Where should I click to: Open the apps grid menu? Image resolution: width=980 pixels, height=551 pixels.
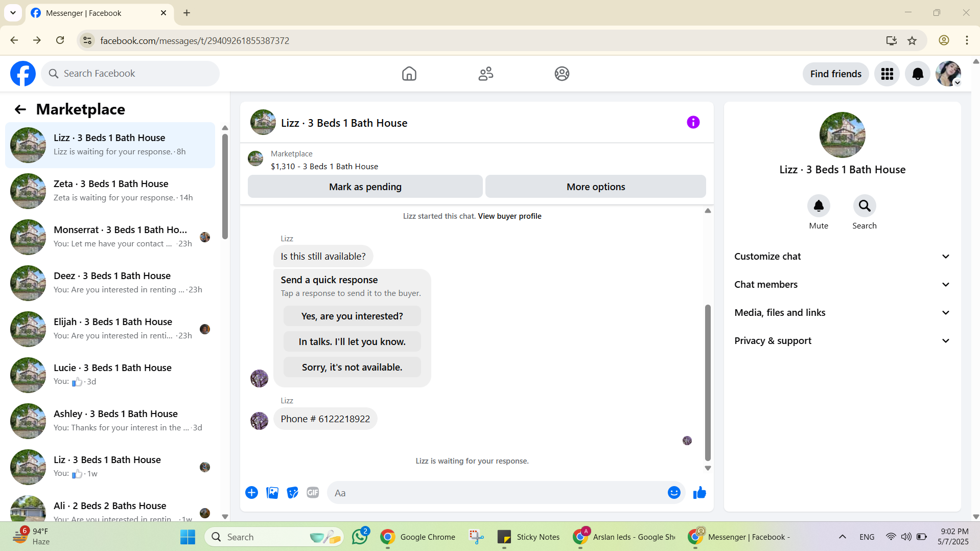click(x=886, y=74)
